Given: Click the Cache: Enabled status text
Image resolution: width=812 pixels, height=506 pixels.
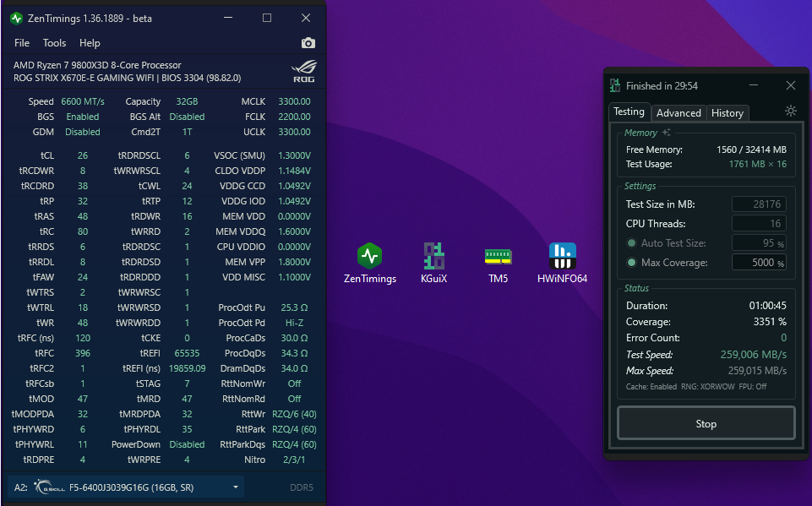Looking at the screenshot, I should tap(651, 386).
